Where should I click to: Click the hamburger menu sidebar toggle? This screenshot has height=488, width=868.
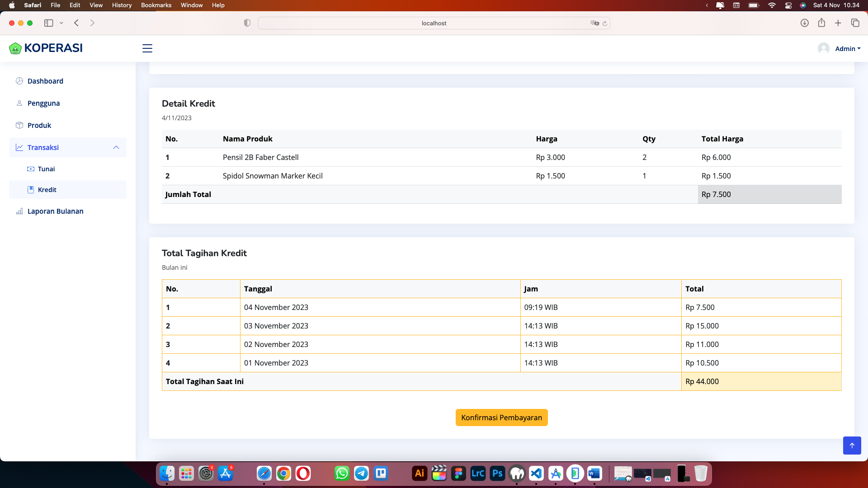pos(147,48)
